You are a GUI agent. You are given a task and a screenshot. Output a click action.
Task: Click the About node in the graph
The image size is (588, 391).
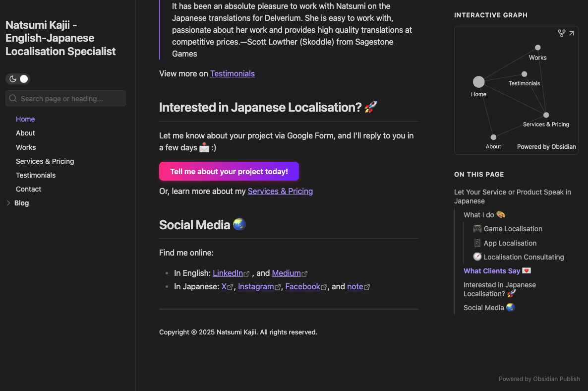pyautogui.click(x=493, y=137)
